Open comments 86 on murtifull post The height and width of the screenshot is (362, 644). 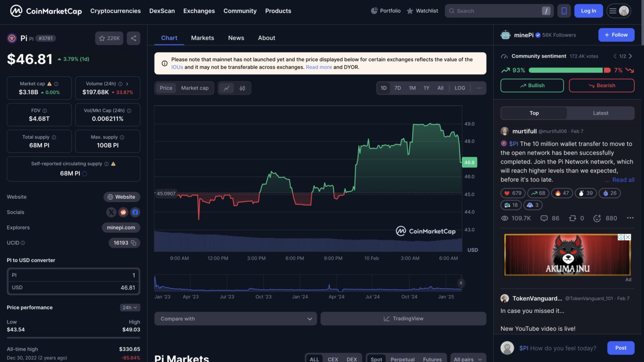coord(549,218)
